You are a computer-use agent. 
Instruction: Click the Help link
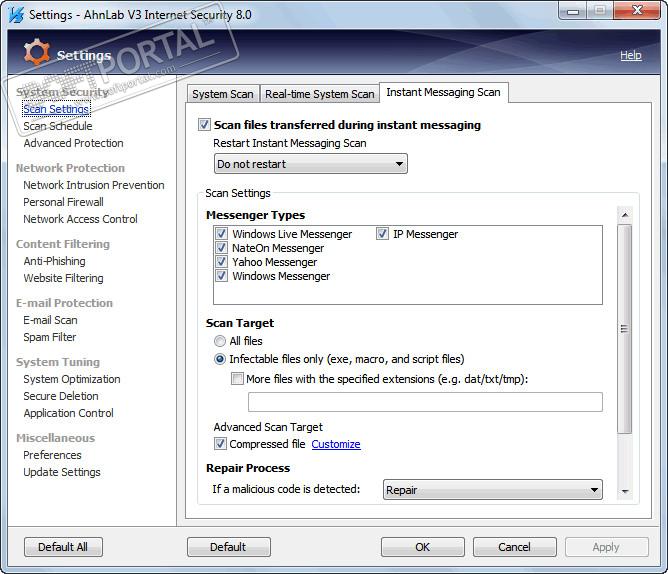coord(631,55)
